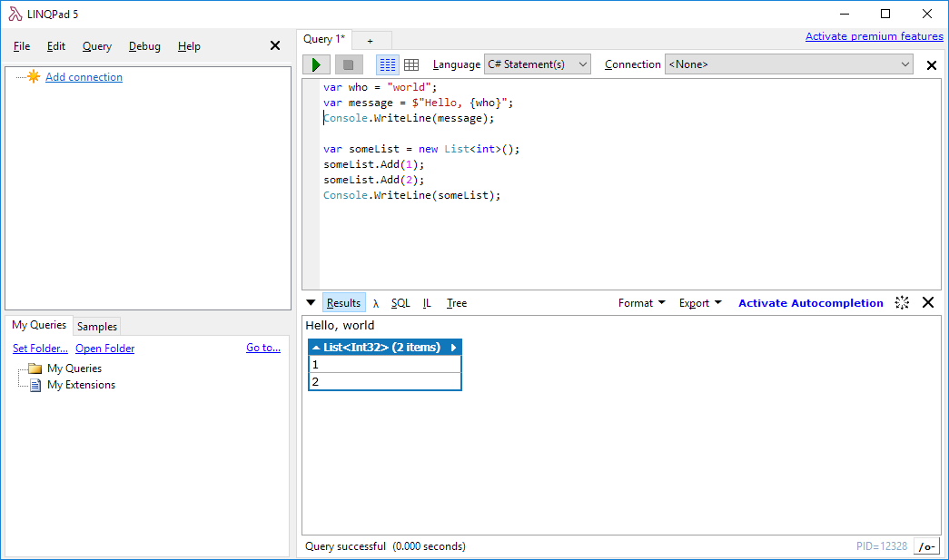Open a new query with the plus tab

tap(371, 40)
